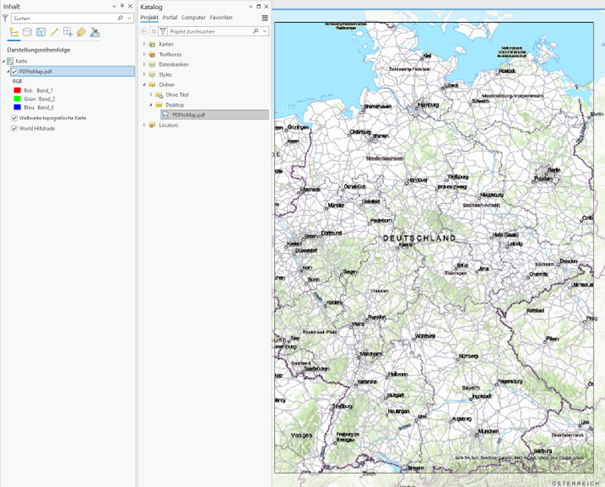Screen dimensions: 605x487
Task: Click the Desktop folder icon
Action: [x=159, y=105]
